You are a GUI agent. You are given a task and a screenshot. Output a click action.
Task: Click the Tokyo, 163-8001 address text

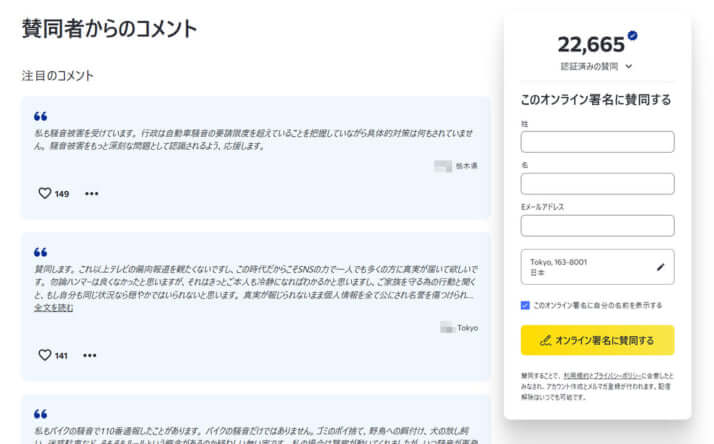[558, 262]
